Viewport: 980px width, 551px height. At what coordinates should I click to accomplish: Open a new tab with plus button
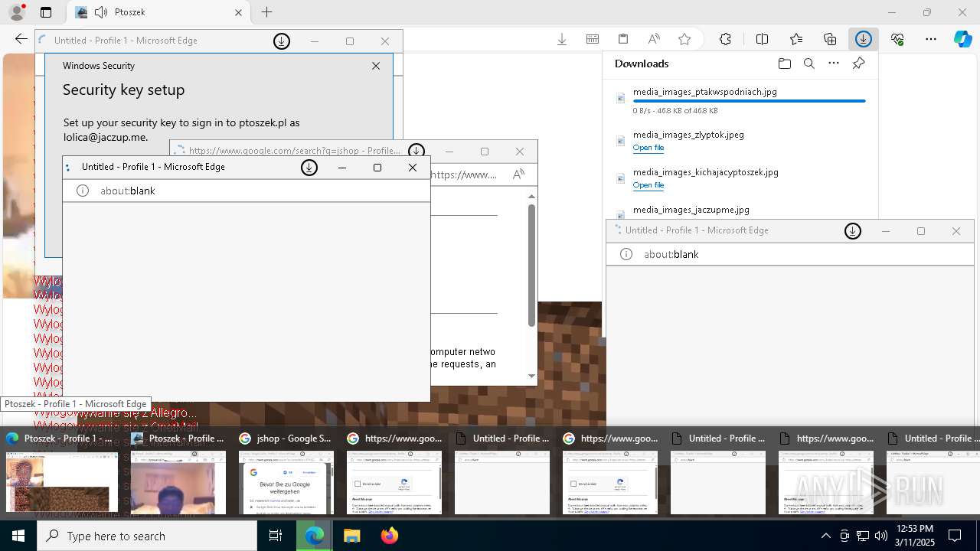tap(266, 12)
